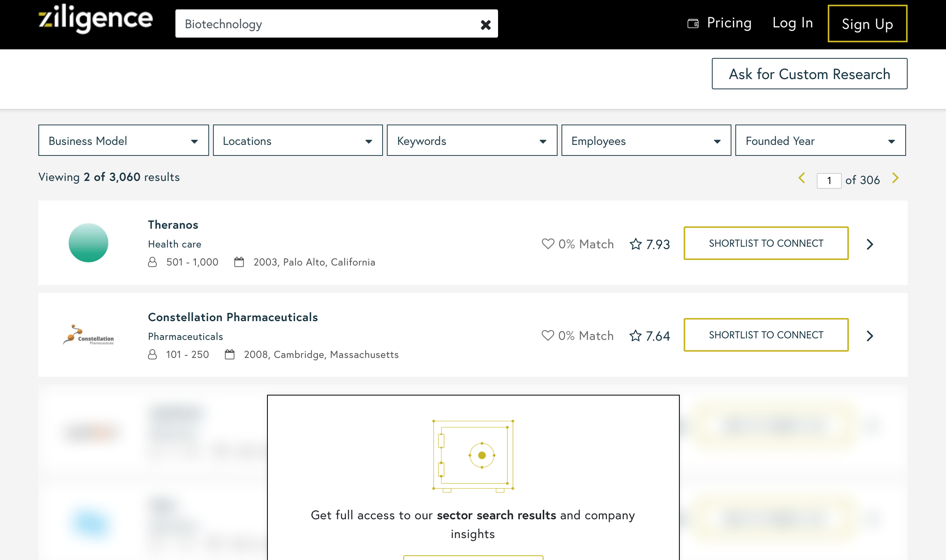
Task: Click the heart icon for Theranos
Action: [x=548, y=244]
